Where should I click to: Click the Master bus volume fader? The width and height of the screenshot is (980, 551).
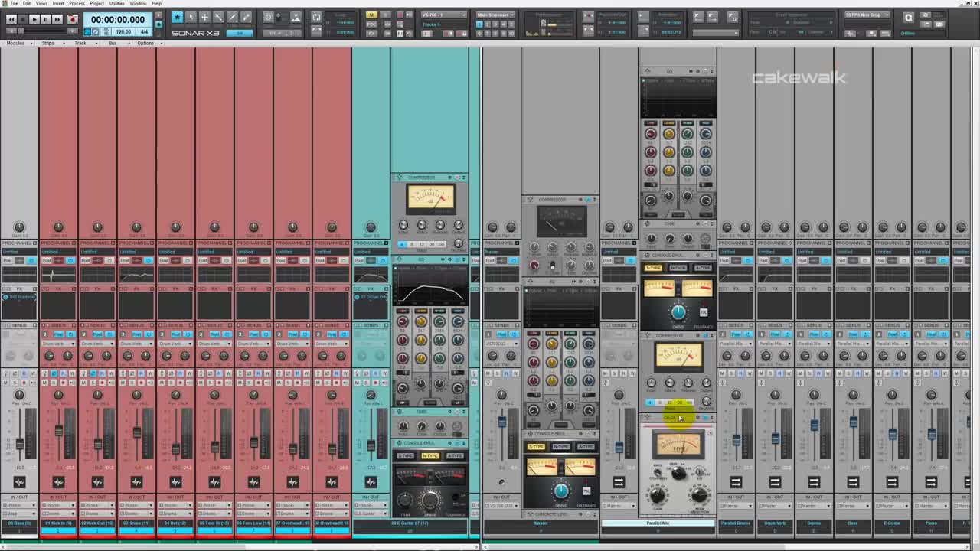click(x=502, y=422)
